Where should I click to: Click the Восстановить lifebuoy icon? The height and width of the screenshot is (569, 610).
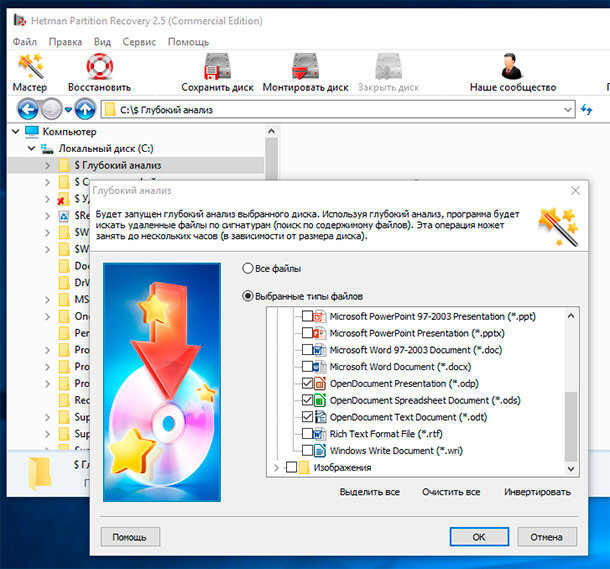tap(100, 66)
